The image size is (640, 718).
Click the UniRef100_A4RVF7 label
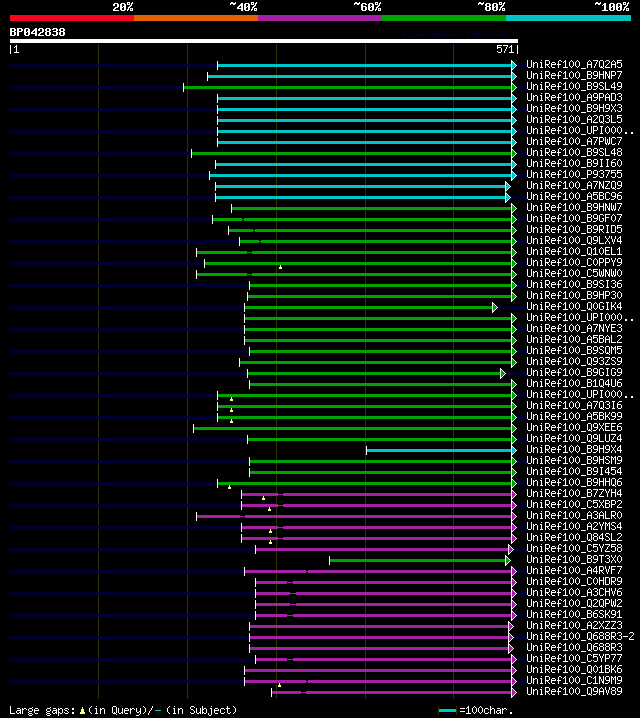point(574,570)
